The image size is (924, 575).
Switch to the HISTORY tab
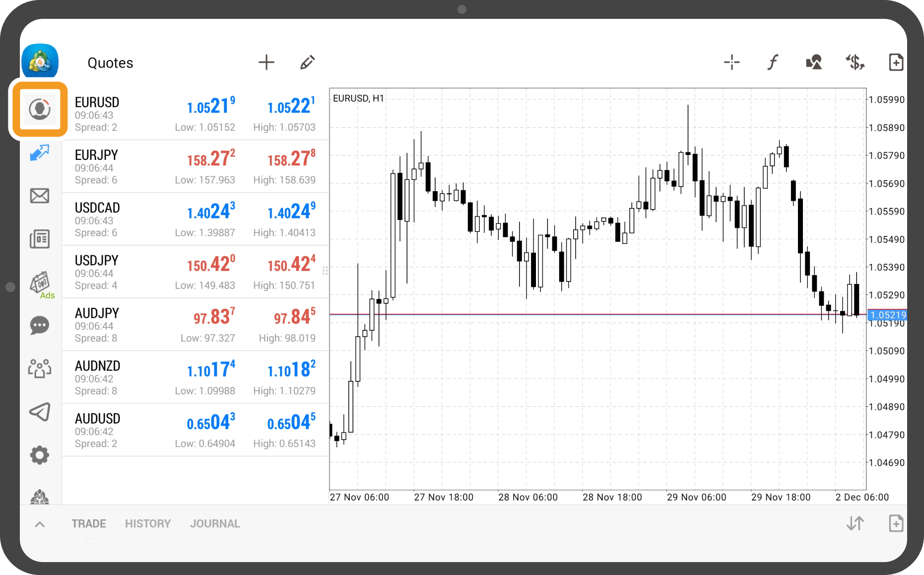coord(148,524)
